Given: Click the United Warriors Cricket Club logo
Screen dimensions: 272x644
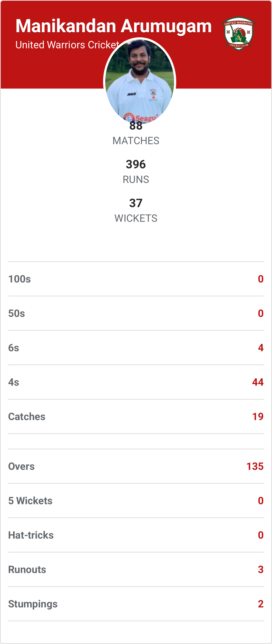Looking at the screenshot, I should 239,33.
